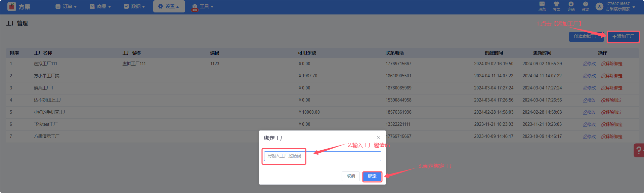
Task: Click 解除绑定 for 方果演示工厂
Action: point(612,137)
